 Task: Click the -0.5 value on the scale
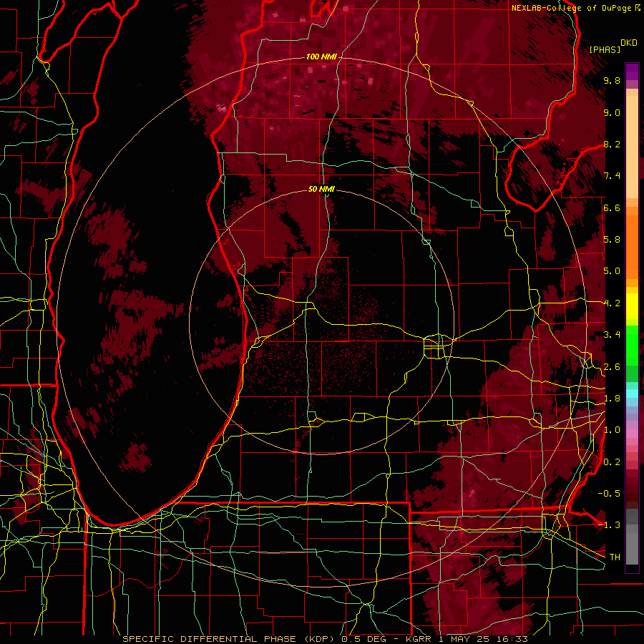(x=609, y=493)
